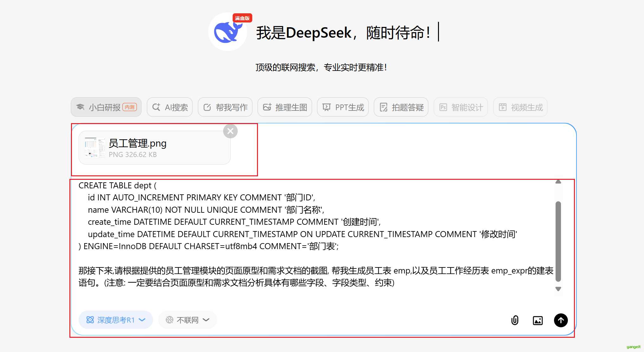The height and width of the screenshot is (352, 644).
Task: Click the 内测 badge on 小白研报
Action: tap(130, 107)
